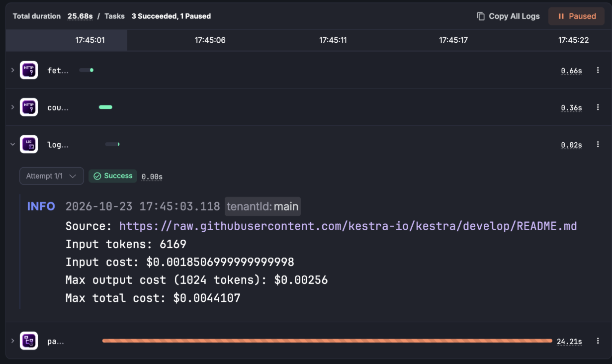Screen dimensions: 612x364
Task: Click the Copy All Logs button
Action: (508, 16)
